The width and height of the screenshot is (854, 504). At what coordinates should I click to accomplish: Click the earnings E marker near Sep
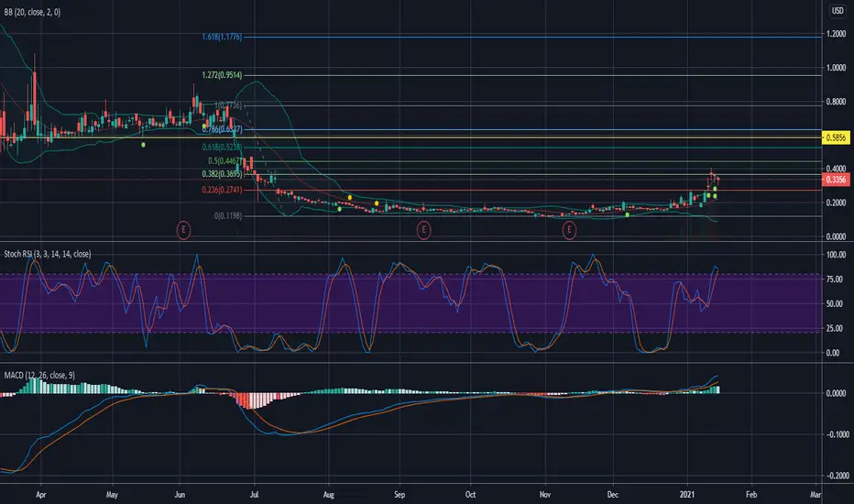(423, 230)
